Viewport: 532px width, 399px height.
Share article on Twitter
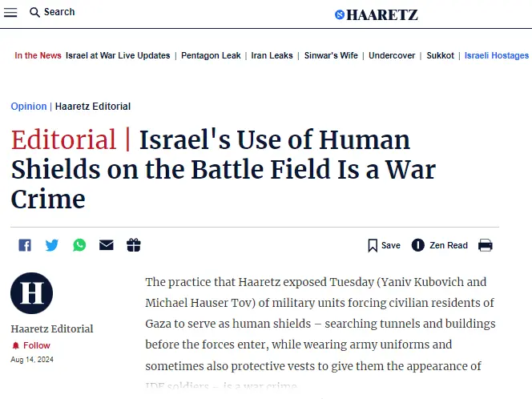click(x=52, y=245)
